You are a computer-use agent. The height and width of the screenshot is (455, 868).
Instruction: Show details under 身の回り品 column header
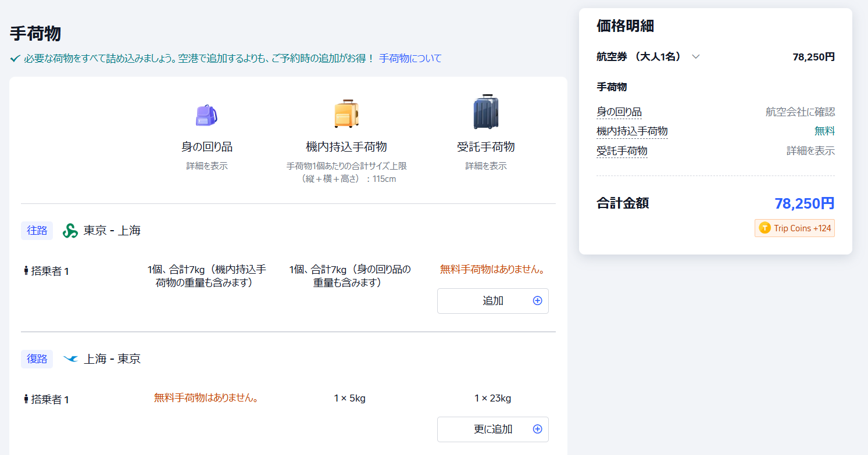(206, 166)
